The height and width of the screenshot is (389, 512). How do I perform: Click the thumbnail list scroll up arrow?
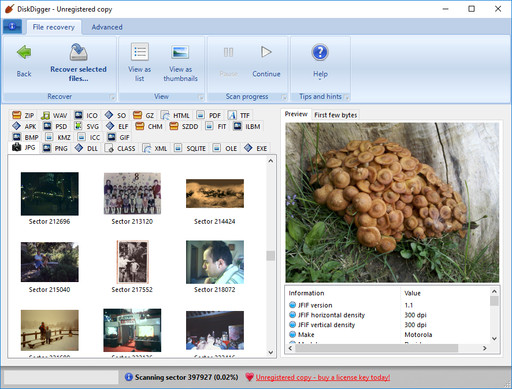pyautogui.click(x=271, y=161)
